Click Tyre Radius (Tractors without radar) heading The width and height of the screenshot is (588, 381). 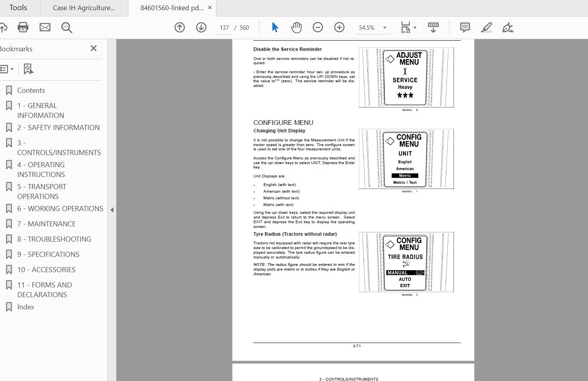pos(295,234)
